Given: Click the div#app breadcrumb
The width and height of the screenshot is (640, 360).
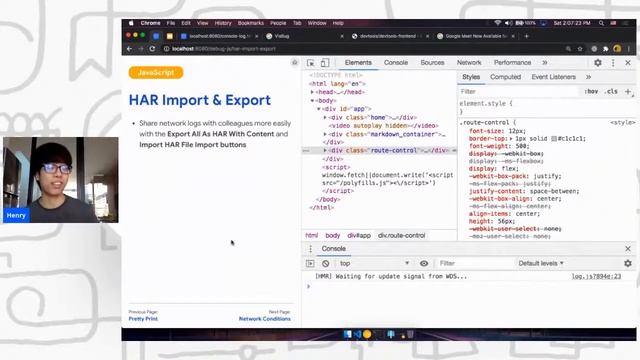Looking at the screenshot, I should point(359,236).
